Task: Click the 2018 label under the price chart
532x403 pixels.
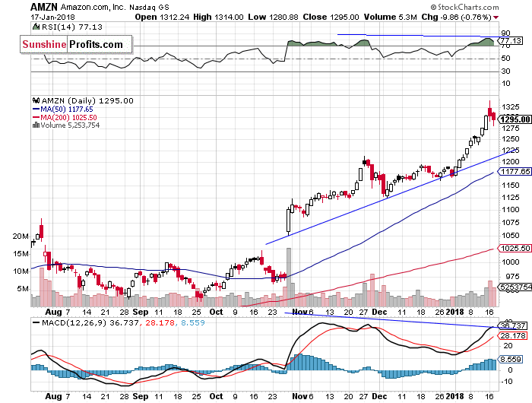Action: [455, 312]
